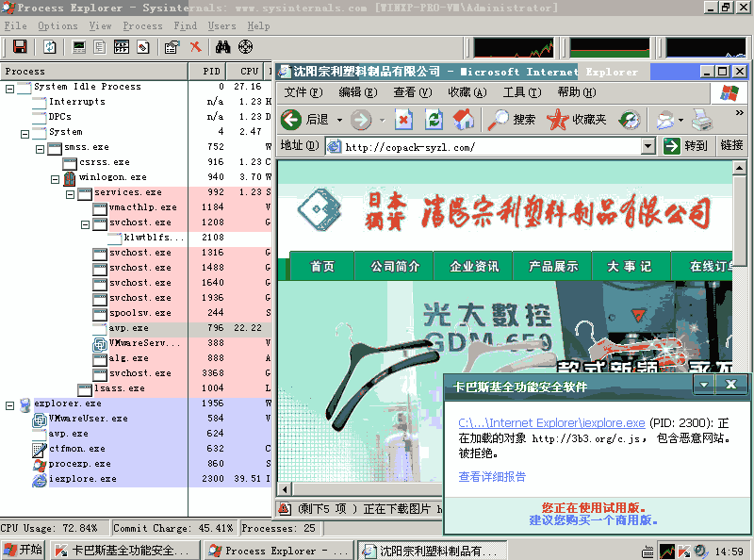Sort by the PID column header

click(x=207, y=72)
